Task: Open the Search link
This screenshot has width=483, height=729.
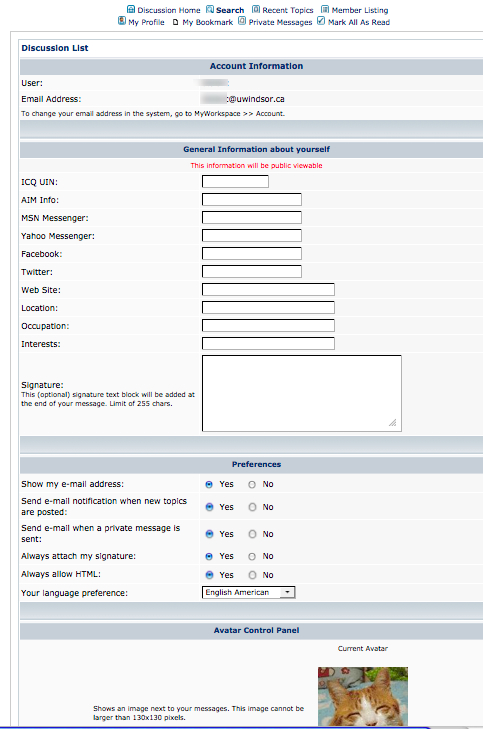Action: click(x=230, y=10)
